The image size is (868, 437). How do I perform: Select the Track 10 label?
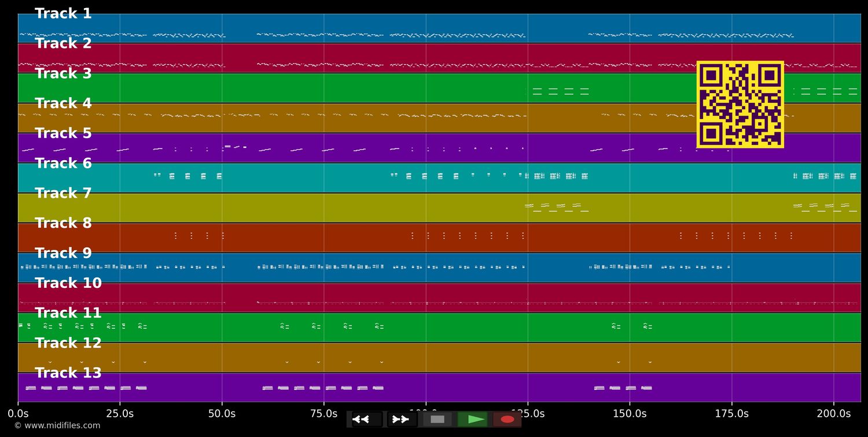[68, 283]
